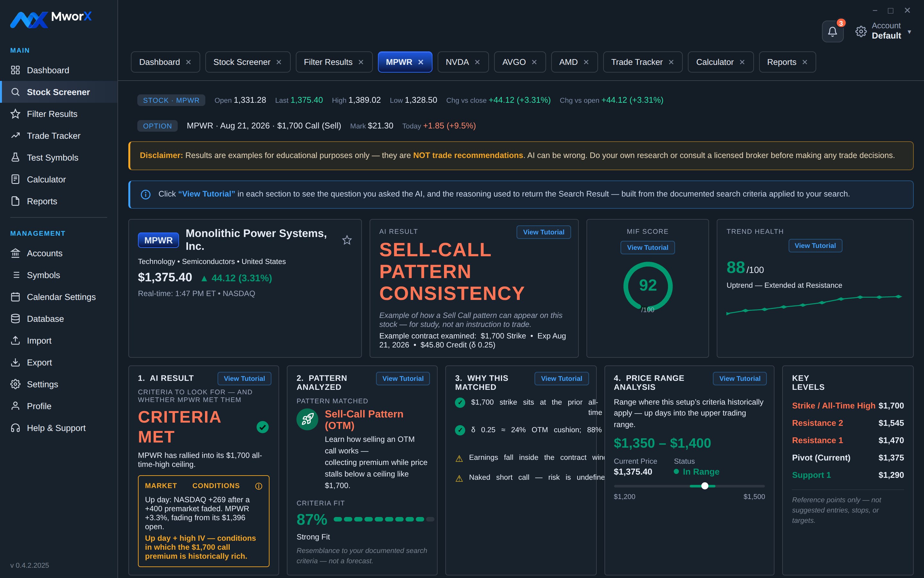Click the Stock Screener magnifier icon
The width and height of the screenshot is (924, 578).
[15, 92]
